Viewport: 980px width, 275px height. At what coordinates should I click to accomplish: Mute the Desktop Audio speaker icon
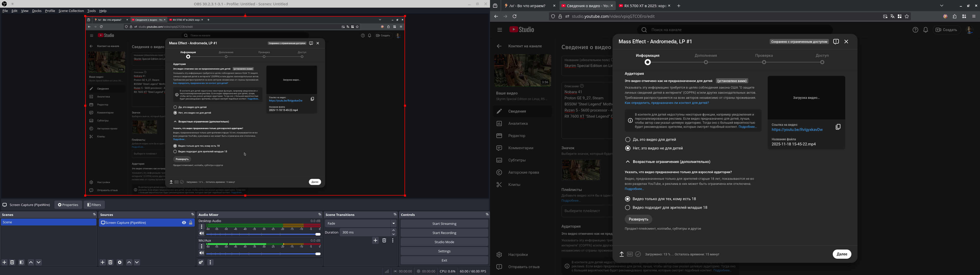[x=202, y=233]
